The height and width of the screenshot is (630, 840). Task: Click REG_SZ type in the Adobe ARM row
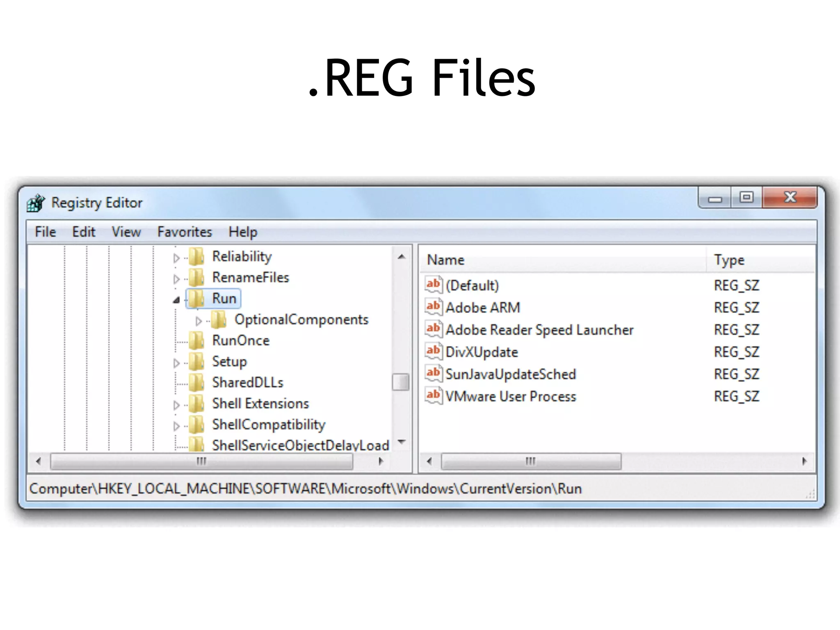[x=737, y=308]
